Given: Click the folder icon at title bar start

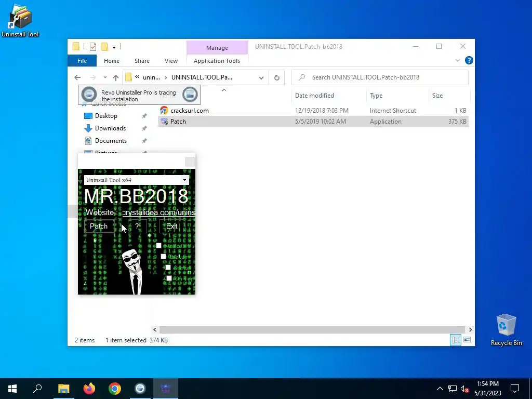Looking at the screenshot, I should point(76,46).
